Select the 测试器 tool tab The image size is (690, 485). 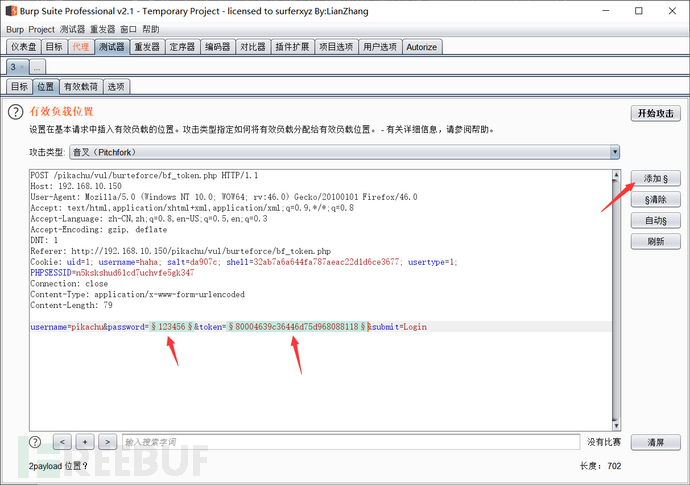(x=112, y=47)
